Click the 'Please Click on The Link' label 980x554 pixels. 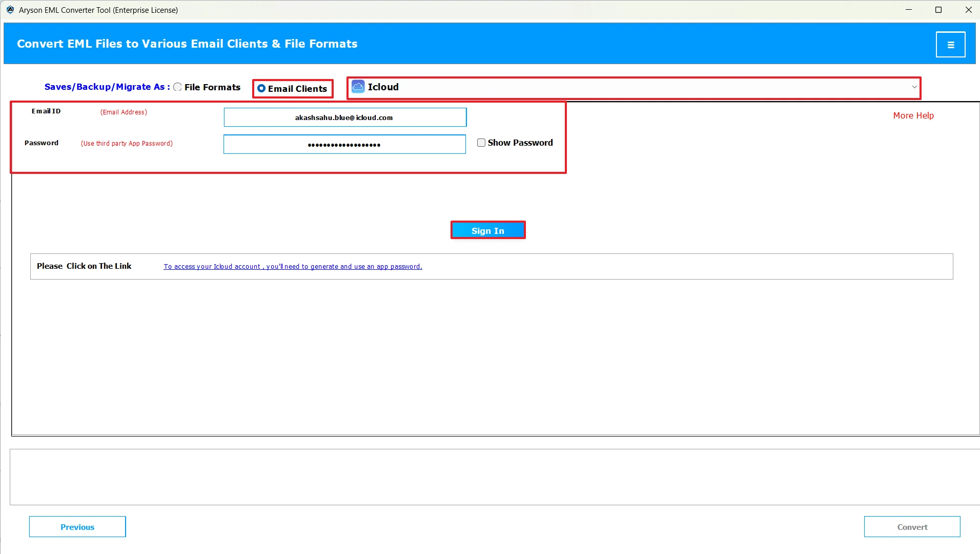pyautogui.click(x=84, y=266)
